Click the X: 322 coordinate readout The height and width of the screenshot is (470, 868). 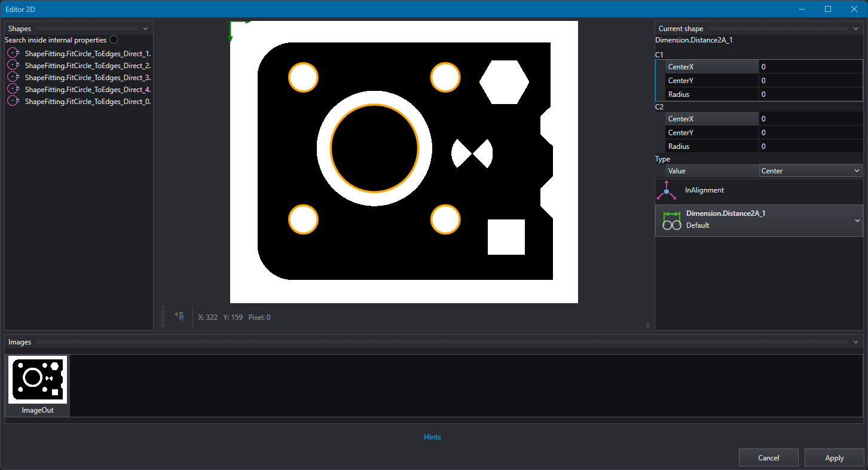tap(207, 318)
